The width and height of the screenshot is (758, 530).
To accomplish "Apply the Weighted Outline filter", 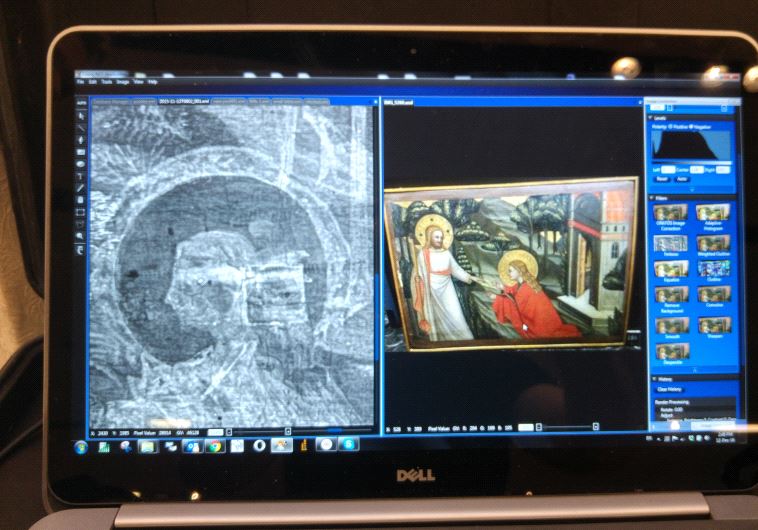I will pos(711,244).
